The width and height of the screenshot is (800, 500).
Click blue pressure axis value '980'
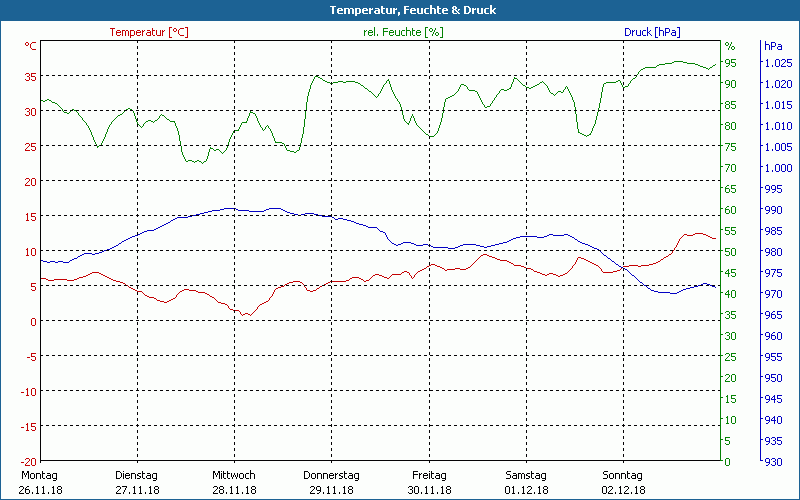point(773,252)
